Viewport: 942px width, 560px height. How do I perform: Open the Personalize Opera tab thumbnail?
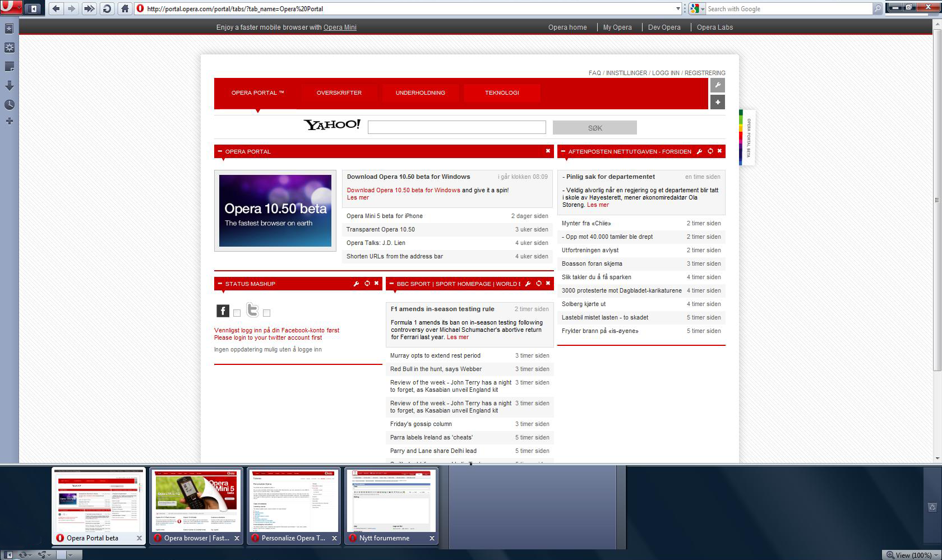(x=294, y=506)
